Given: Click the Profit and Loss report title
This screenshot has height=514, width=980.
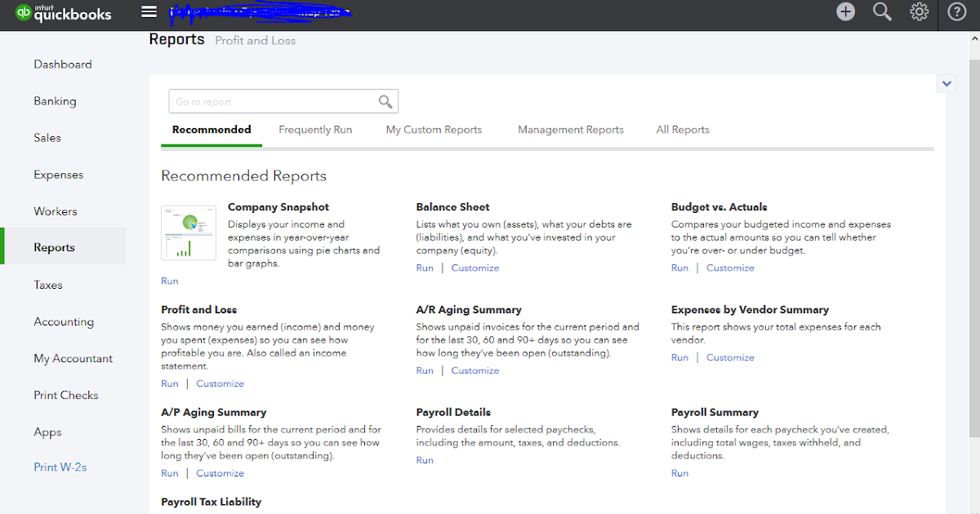Looking at the screenshot, I should click(x=199, y=310).
